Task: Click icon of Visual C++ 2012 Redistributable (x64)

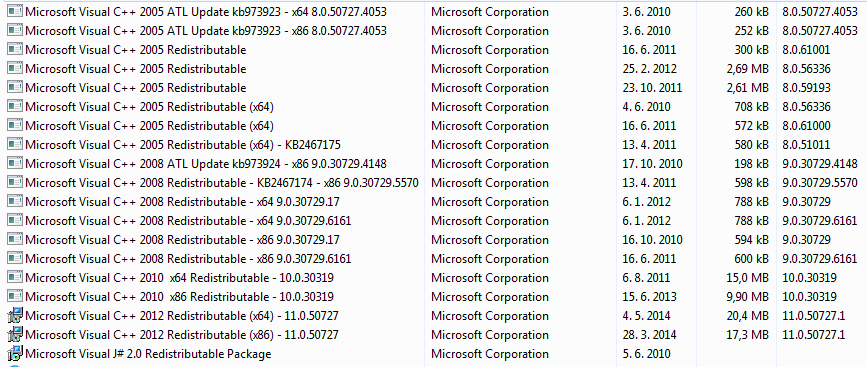Action: pyautogui.click(x=15, y=316)
